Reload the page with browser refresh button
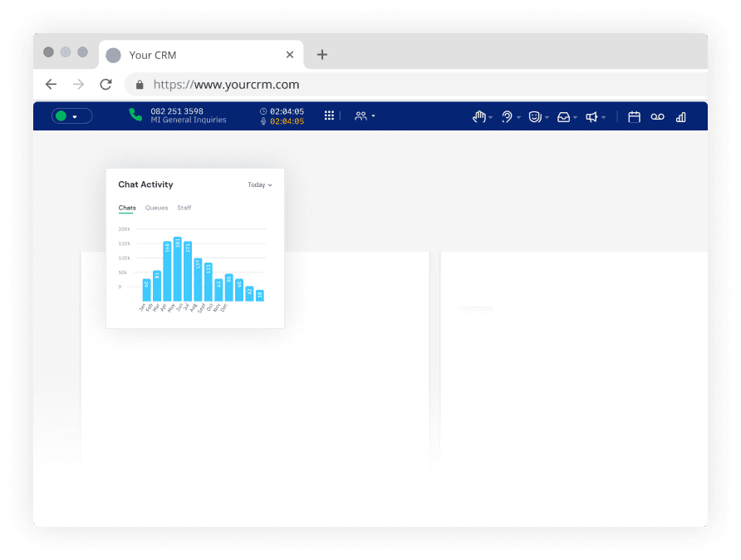Screen dimensions: 741x560 click(106, 85)
